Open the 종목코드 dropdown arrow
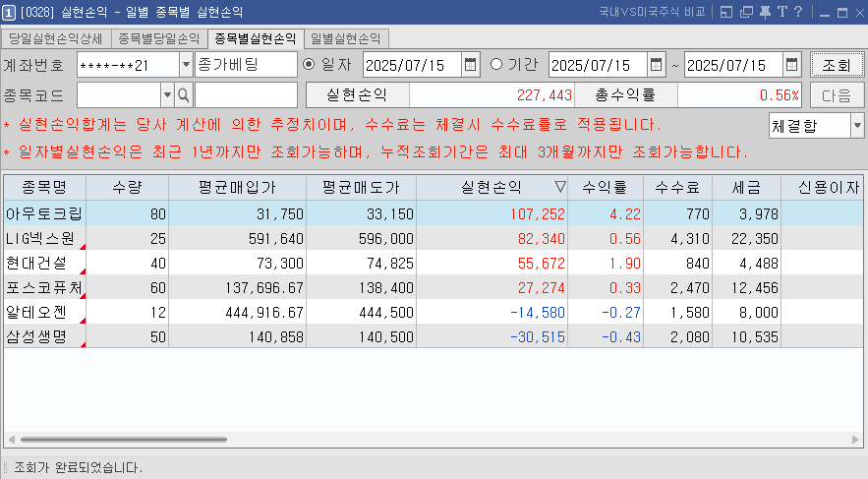Viewport: 868px width, 479px height. tap(166, 94)
